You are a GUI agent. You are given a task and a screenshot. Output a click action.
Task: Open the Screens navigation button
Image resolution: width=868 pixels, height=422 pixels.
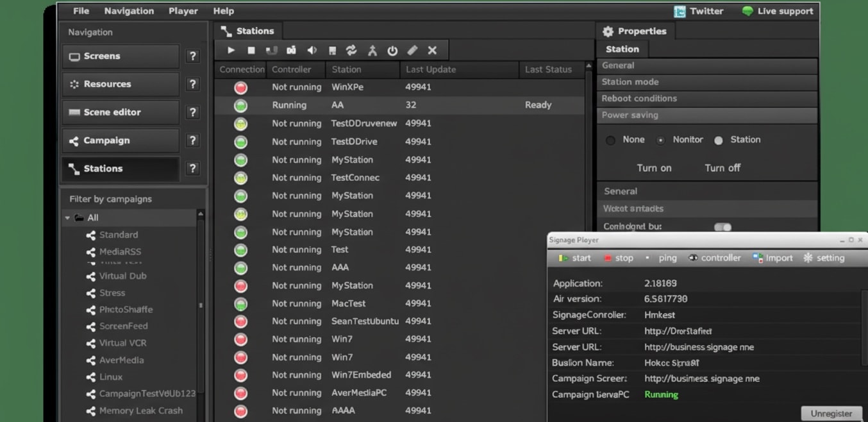coord(121,56)
